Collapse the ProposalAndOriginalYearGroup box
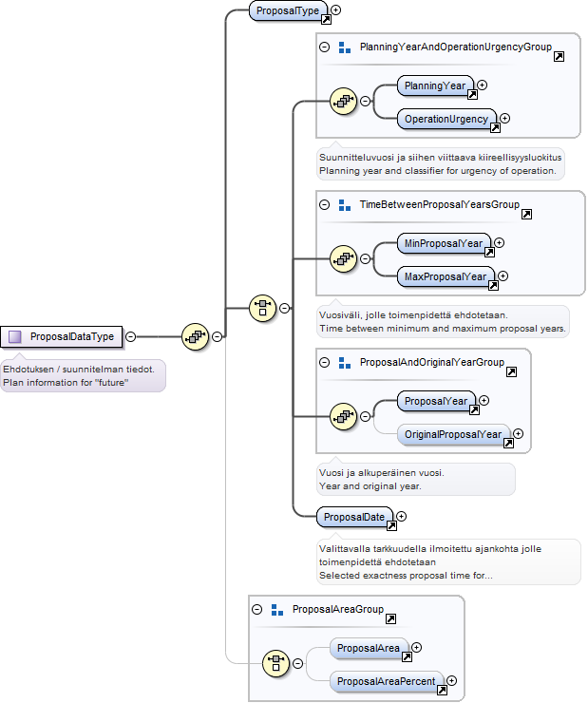588x703 pixels. click(x=325, y=362)
